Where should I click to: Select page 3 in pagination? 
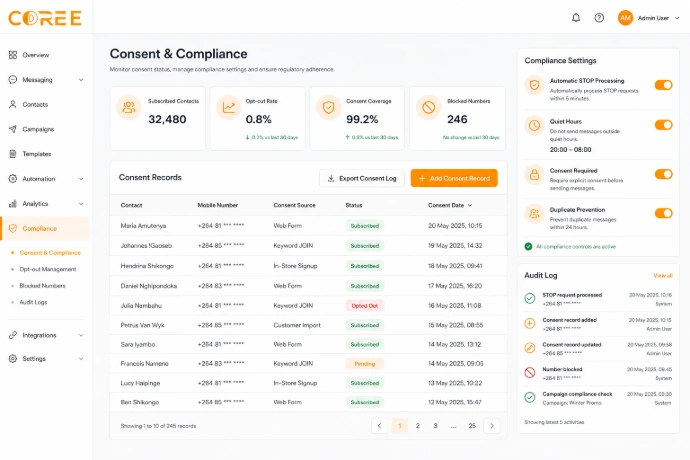pyautogui.click(x=435, y=426)
